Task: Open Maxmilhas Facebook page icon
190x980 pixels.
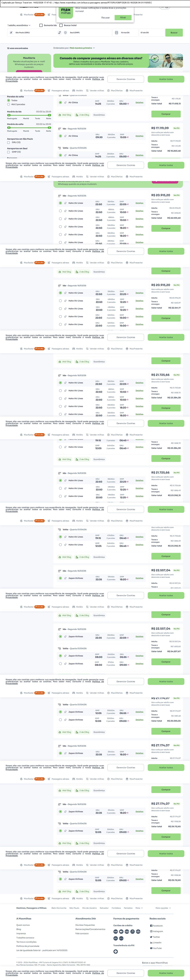Action: point(151,926)
